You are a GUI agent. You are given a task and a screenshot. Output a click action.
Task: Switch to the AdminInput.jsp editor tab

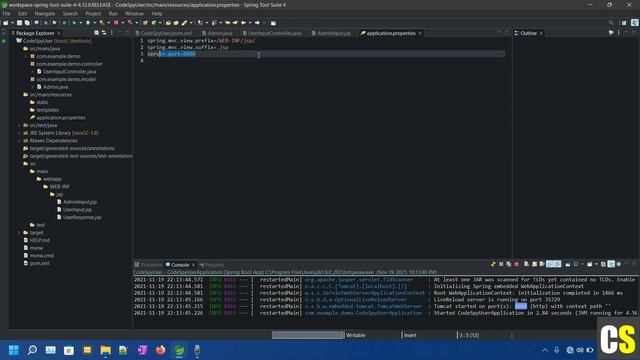tap(331, 33)
